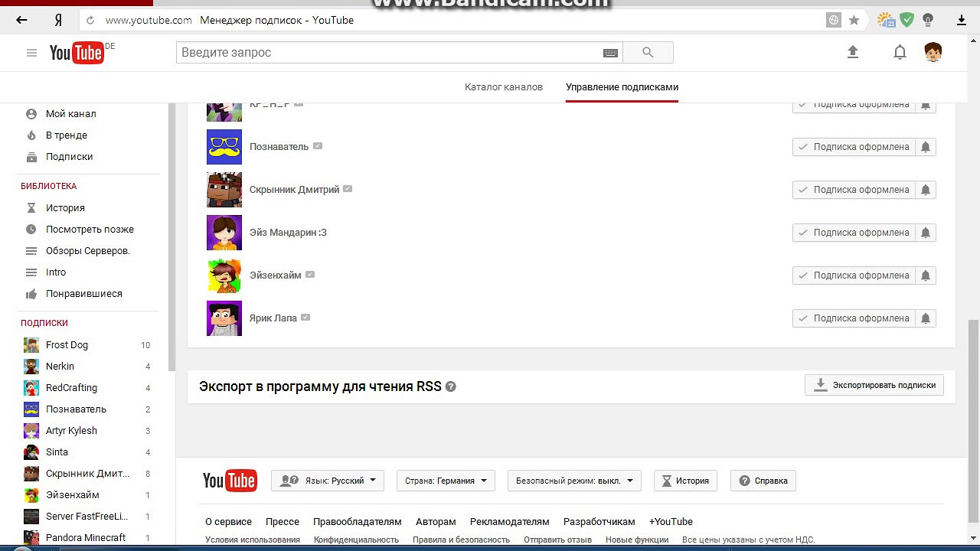
Task: Open the on-screen keyboard icon
Action: (610, 53)
